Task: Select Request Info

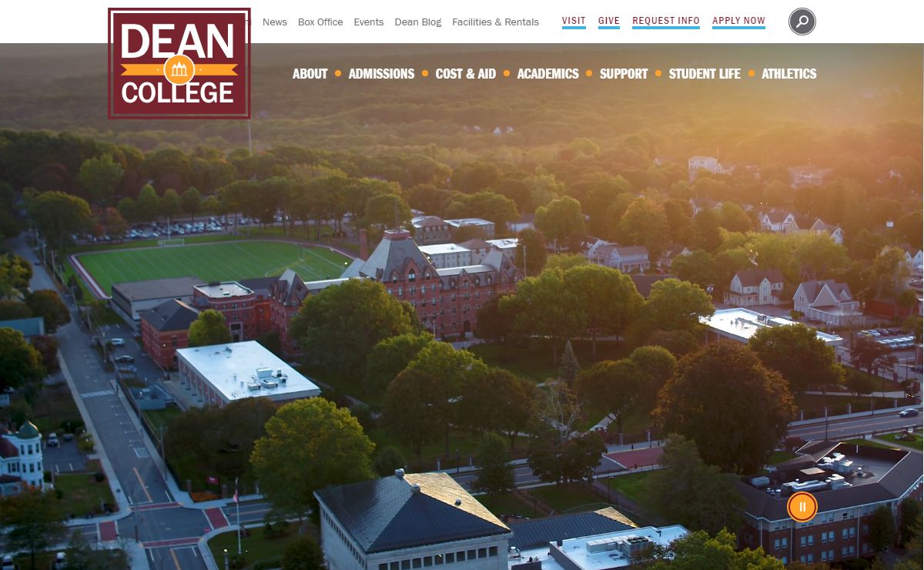Action: 666,22
